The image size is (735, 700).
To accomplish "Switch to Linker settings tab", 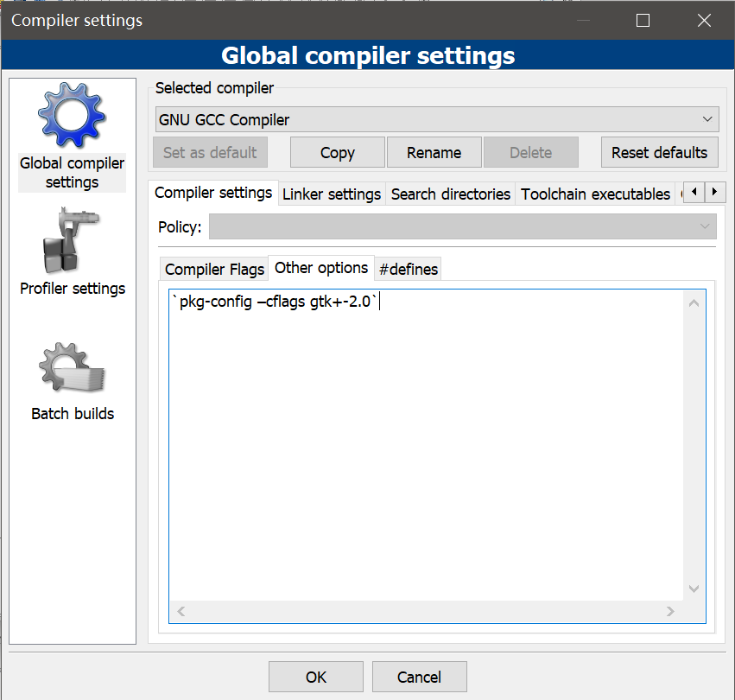I will (332, 194).
